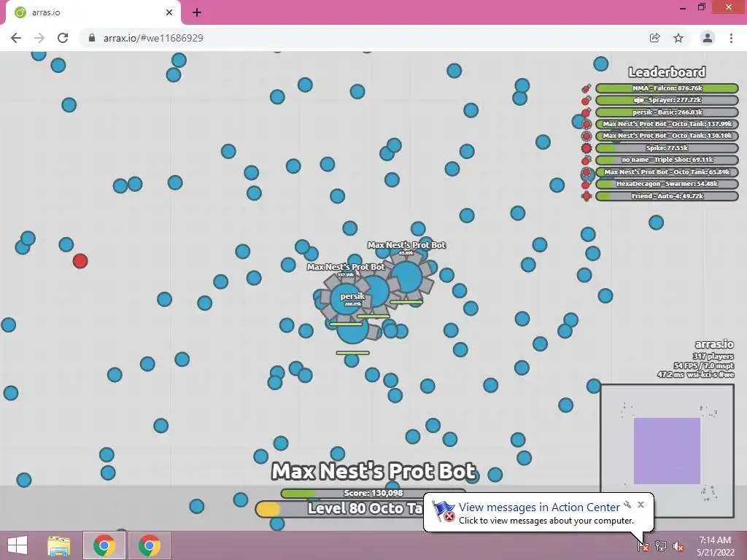Open the share page icon
Image resolution: width=747 pixels, height=560 pixels.
655,38
